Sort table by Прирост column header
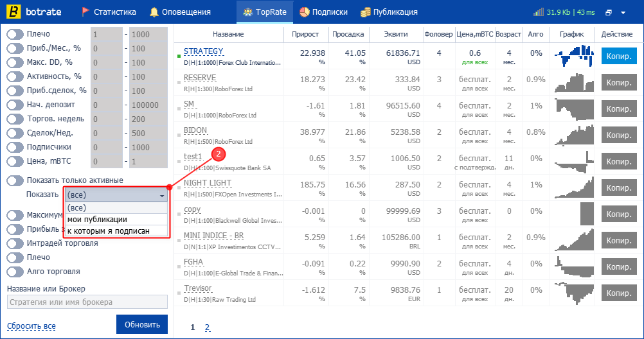Viewport: 644px width, 339px height. point(305,34)
